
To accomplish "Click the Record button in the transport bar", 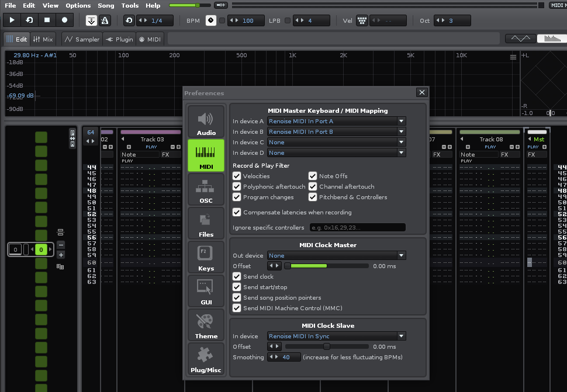I will [65, 20].
